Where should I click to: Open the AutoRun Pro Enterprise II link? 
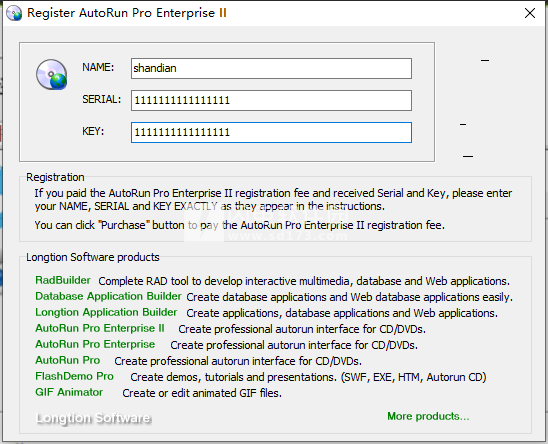[100, 328]
